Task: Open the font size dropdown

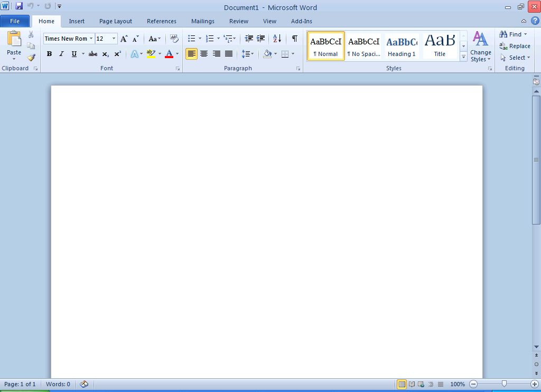Action: (114, 39)
